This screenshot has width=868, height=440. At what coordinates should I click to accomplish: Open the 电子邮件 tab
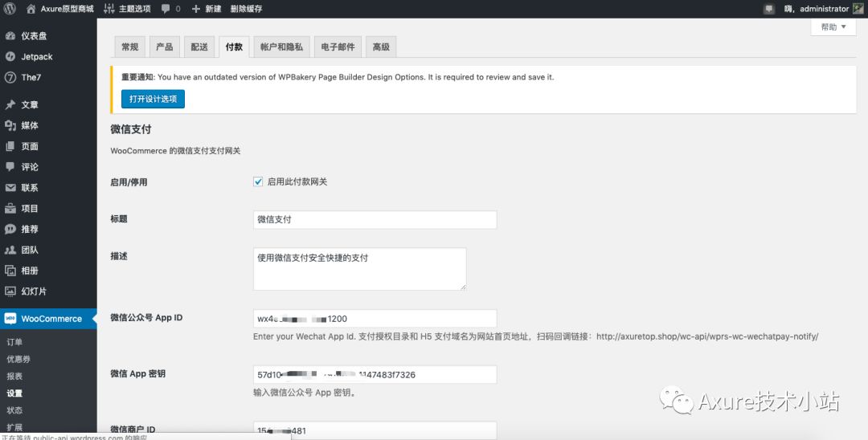coord(338,47)
